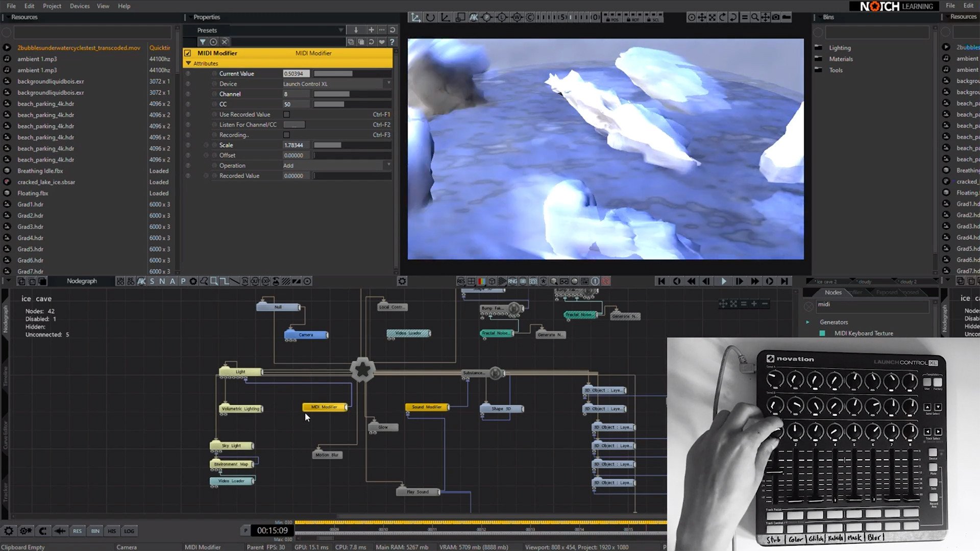Viewport: 980px width, 551px height.
Task: Click the OUT icon in nodegraph toolbar
Action: tap(255, 281)
